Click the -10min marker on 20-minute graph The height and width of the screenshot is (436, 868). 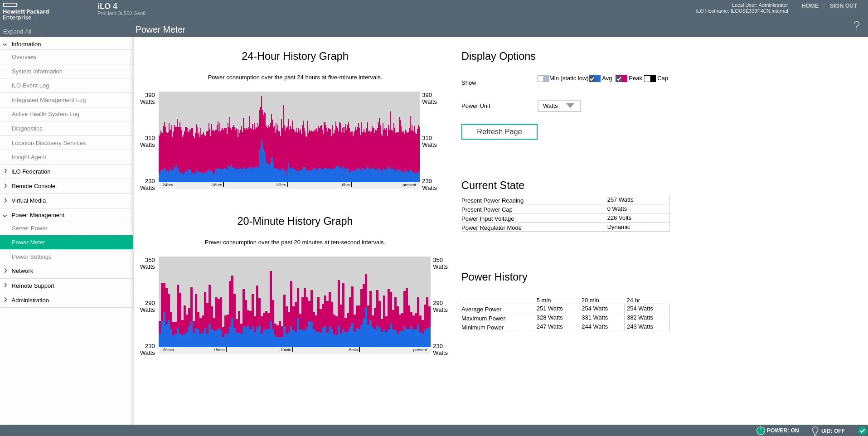tap(285, 350)
